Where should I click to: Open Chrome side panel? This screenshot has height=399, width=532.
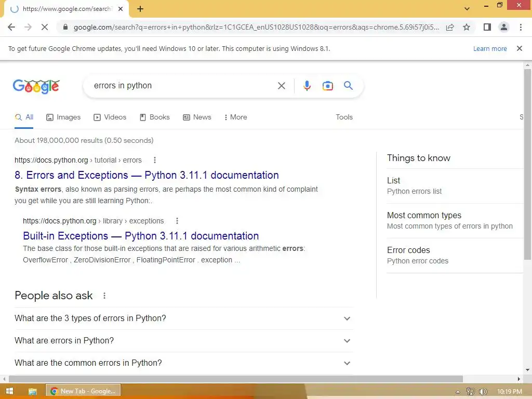pyautogui.click(x=487, y=27)
